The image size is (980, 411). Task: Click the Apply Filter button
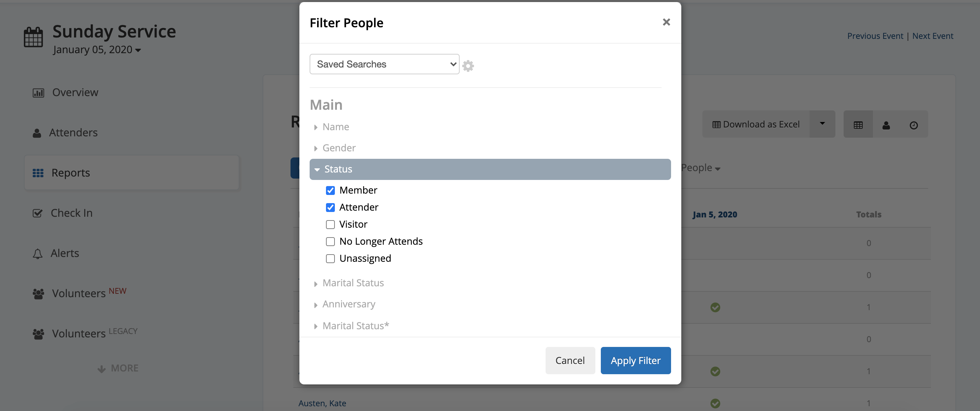[x=635, y=361]
